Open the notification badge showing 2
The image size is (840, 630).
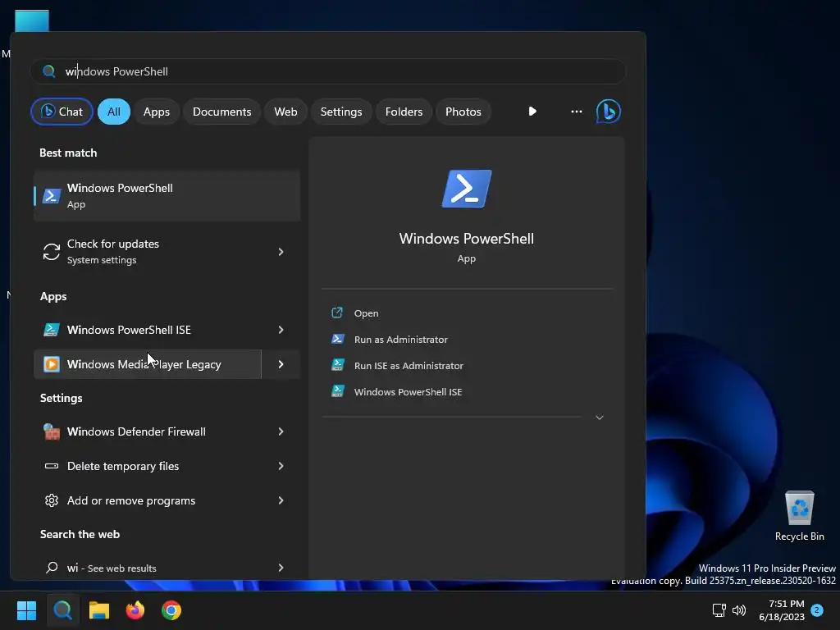coord(817,609)
